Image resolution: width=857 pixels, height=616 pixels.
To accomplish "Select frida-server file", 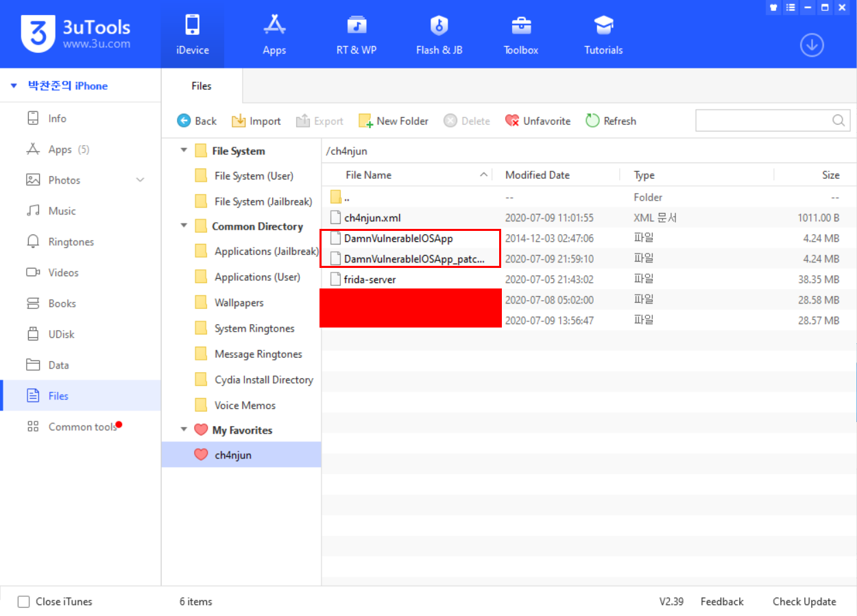I will click(589, 280).
